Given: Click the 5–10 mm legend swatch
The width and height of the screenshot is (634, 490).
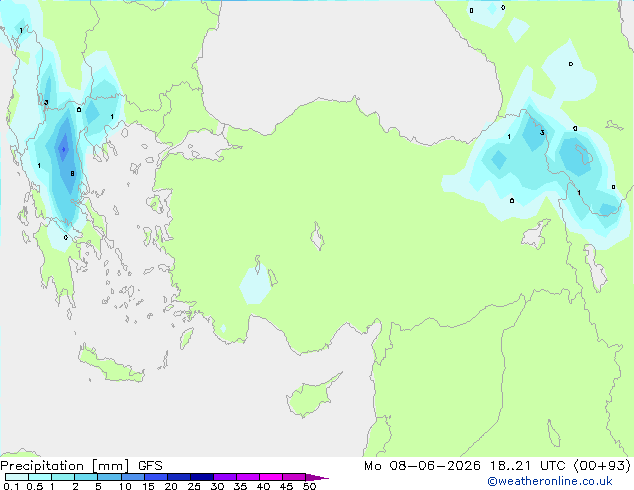Looking at the screenshot, I should 109,477.
